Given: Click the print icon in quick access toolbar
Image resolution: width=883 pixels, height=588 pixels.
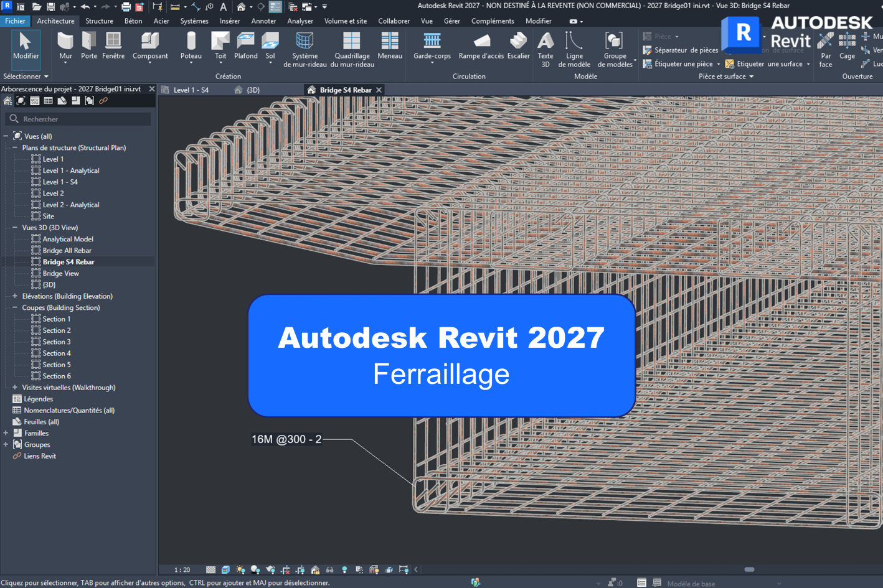Looking at the screenshot, I should tap(126, 7).
